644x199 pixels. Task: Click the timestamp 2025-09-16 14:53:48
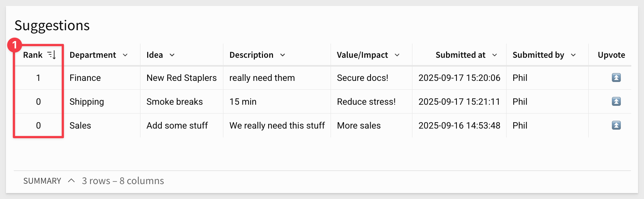click(459, 126)
